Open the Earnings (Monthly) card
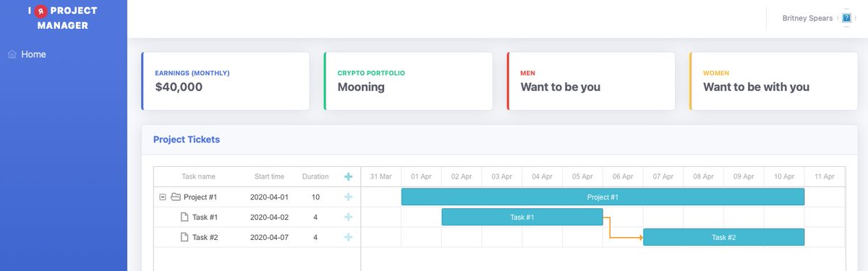This screenshot has width=868, height=271. [x=226, y=81]
